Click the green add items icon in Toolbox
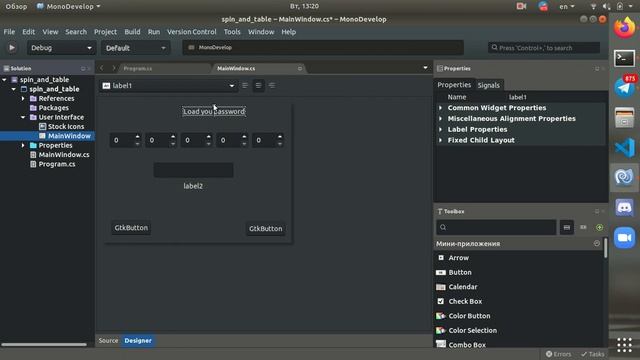The image size is (640, 360). pyautogui.click(x=600, y=227)
